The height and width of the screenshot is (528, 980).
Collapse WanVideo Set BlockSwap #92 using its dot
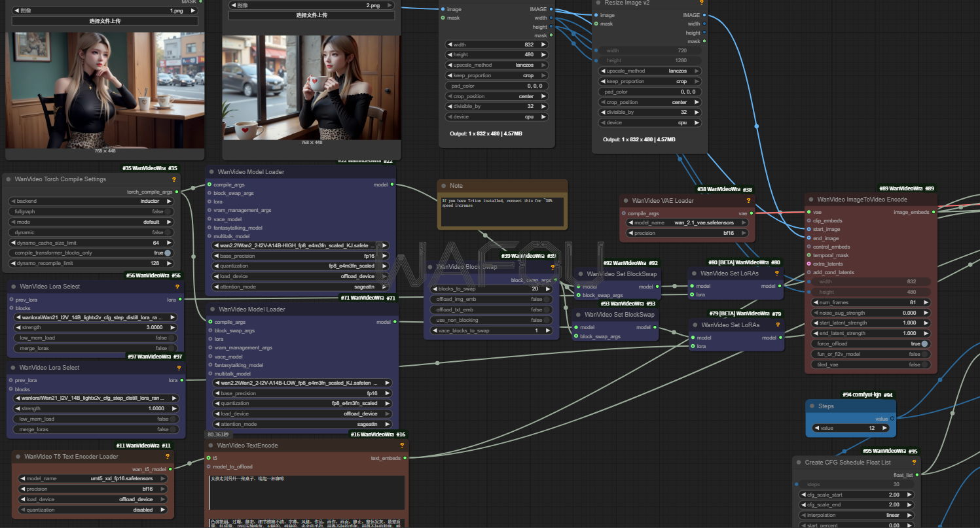[x=580, y=274]
